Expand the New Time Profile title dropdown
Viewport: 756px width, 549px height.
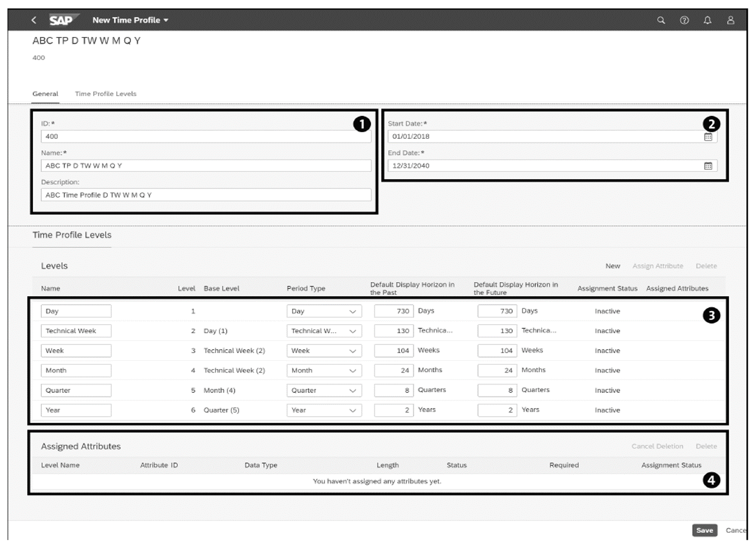(165, 20)
